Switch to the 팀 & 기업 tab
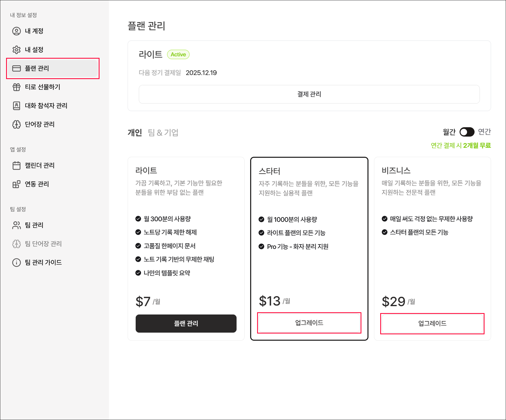The image size is (506, 420). [163, 132]
